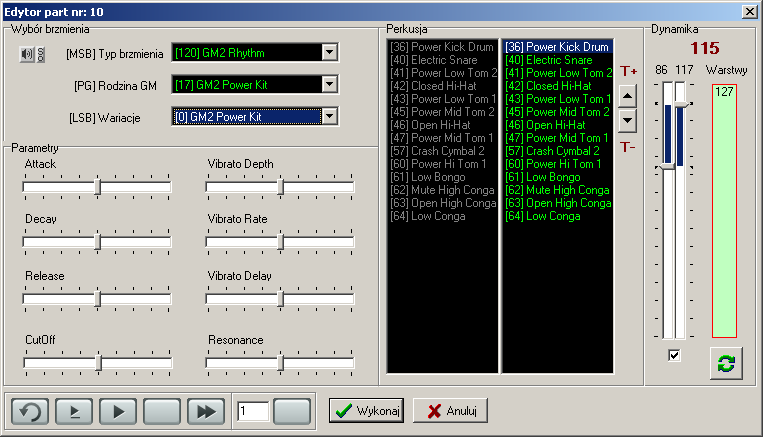Move drum down with the down arrow button
The image size is (763, 437).
point(627,120)
